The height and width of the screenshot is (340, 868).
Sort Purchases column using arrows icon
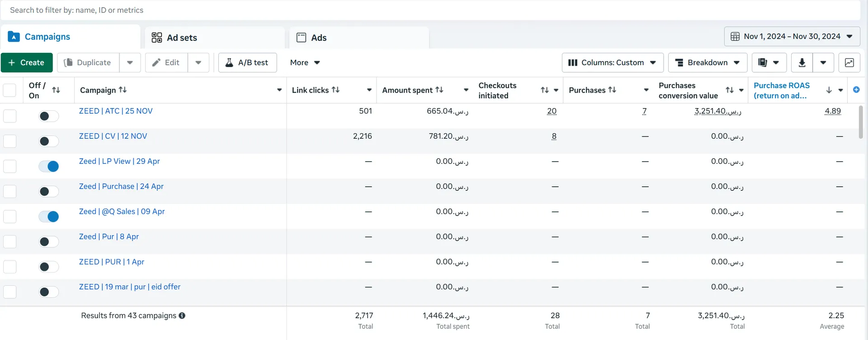point(612,90)
